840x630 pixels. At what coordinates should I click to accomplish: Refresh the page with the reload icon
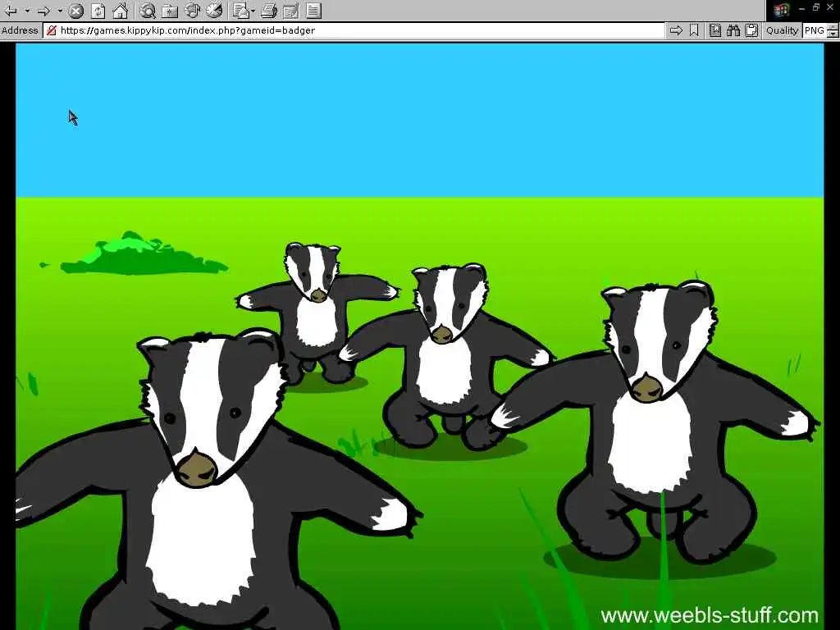tap(98, 10)
